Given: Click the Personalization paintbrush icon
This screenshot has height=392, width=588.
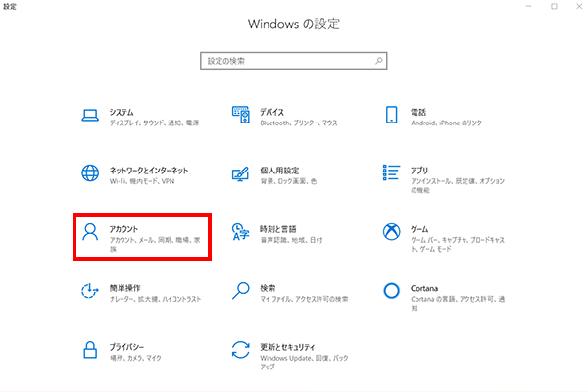Looking at the screenshot, I should coord(241,173).
